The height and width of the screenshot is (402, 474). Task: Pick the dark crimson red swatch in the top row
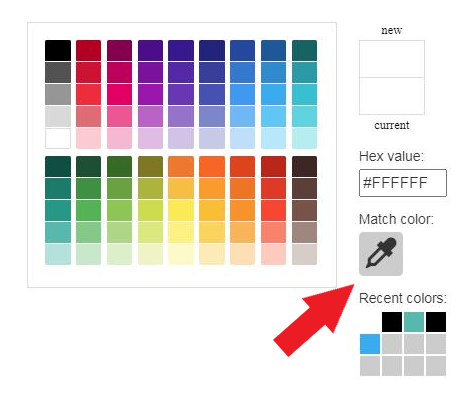click(88, 50)
